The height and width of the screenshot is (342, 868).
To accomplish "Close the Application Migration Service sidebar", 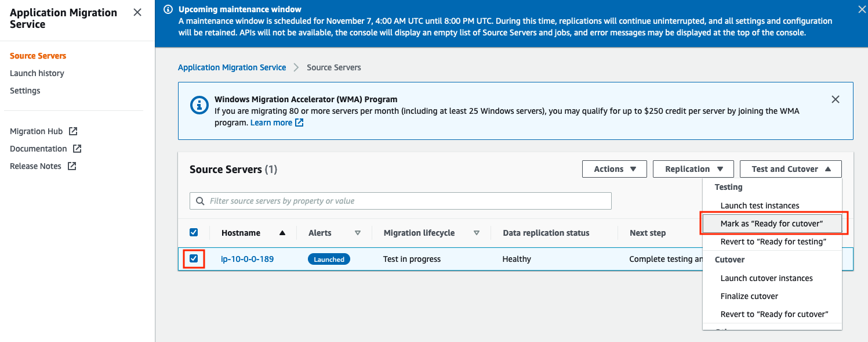I will tap(137, 12).
